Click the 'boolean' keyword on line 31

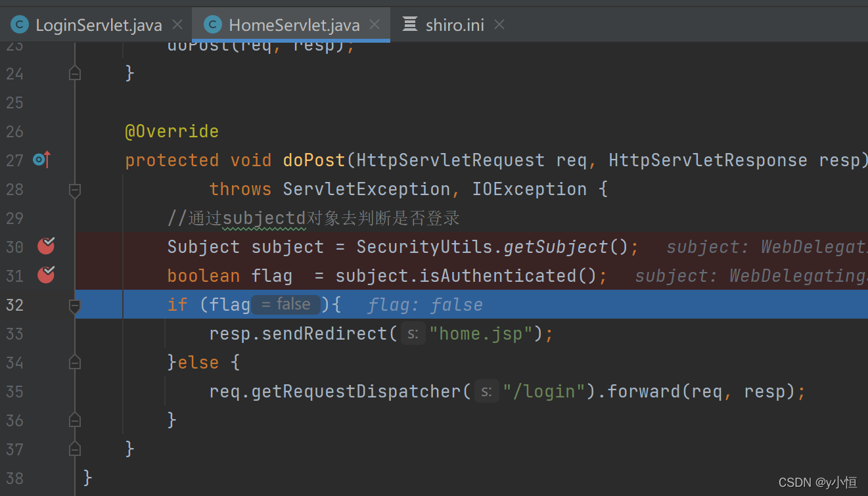point(204,276)
